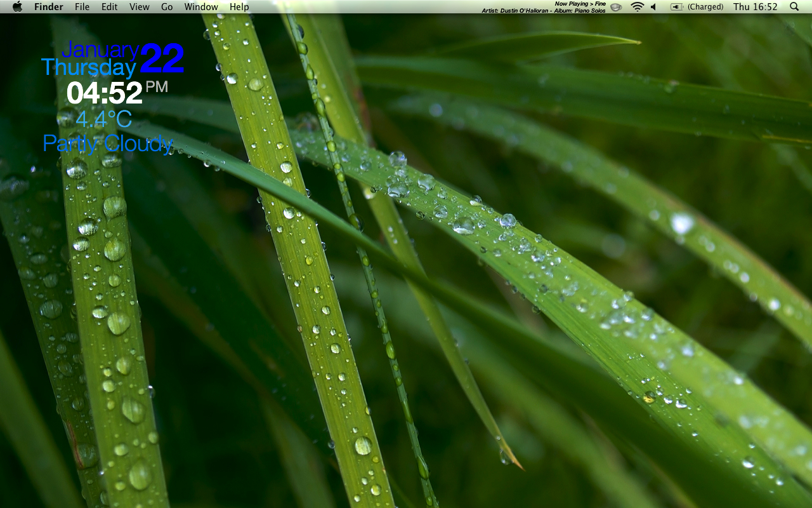
Task: Open the Edit menu
Action: (110, 7)
